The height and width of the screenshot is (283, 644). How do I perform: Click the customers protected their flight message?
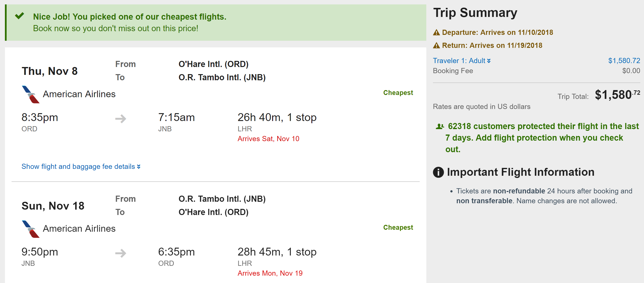coord(538,138)
